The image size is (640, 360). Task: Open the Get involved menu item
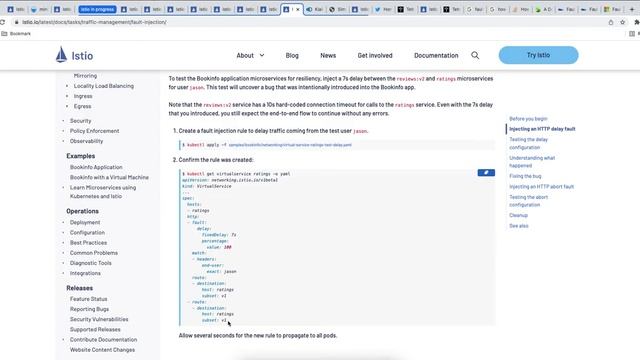[375, 56]
